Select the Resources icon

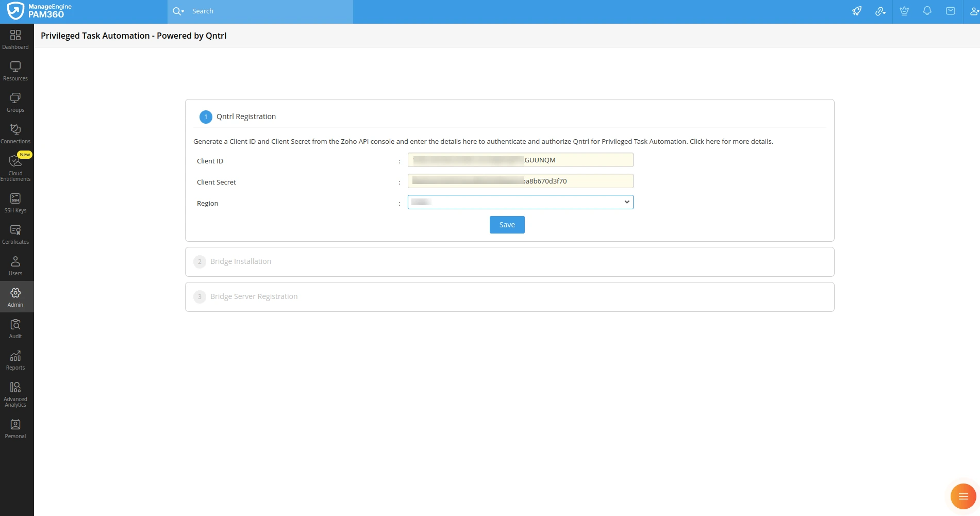(x=15, y=71)
